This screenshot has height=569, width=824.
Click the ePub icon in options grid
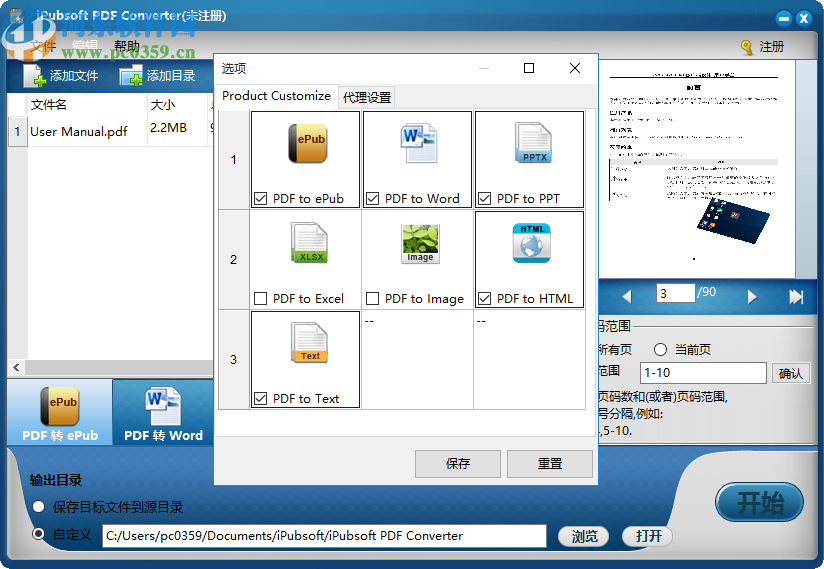tap(308, 143)
